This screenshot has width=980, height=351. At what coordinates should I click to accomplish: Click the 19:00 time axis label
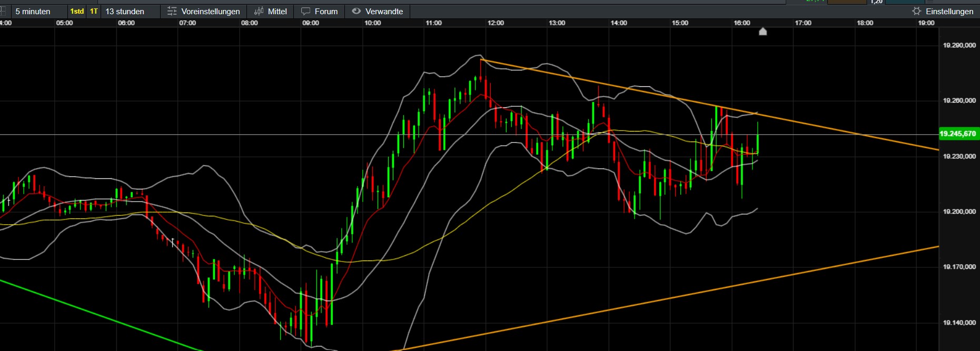coord(926,23)
